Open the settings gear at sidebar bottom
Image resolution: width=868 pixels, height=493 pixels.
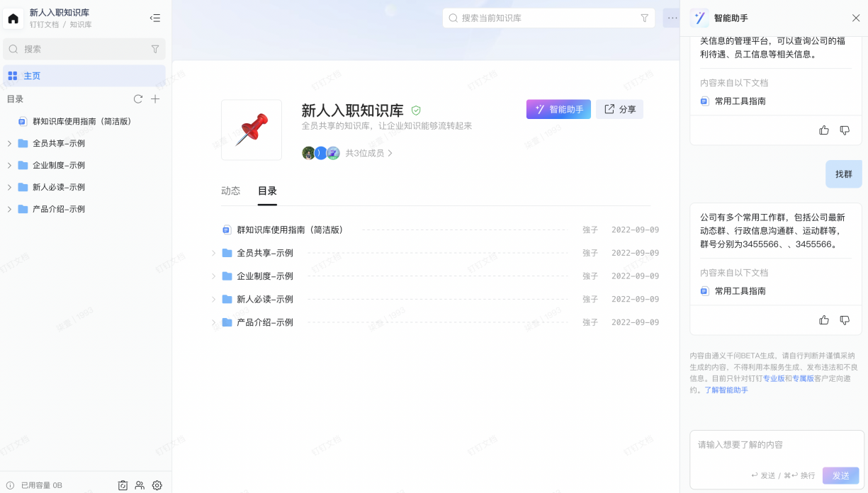pyautogui.click(x=157, y=485)
